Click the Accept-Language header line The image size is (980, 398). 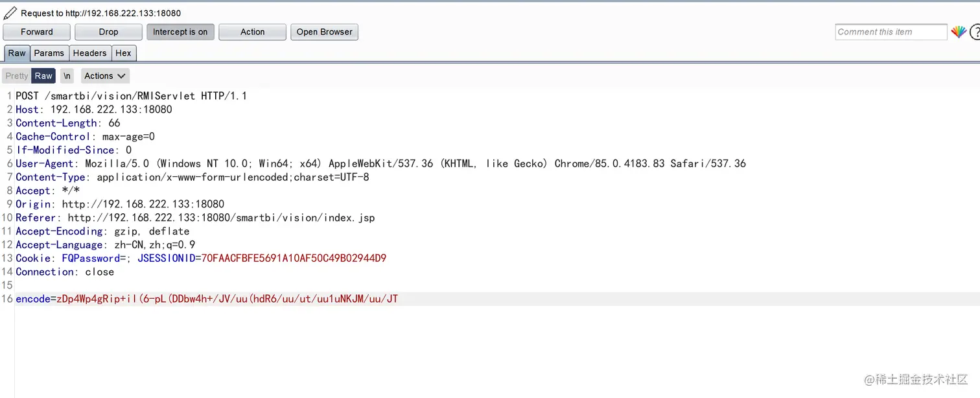[106, 245]
